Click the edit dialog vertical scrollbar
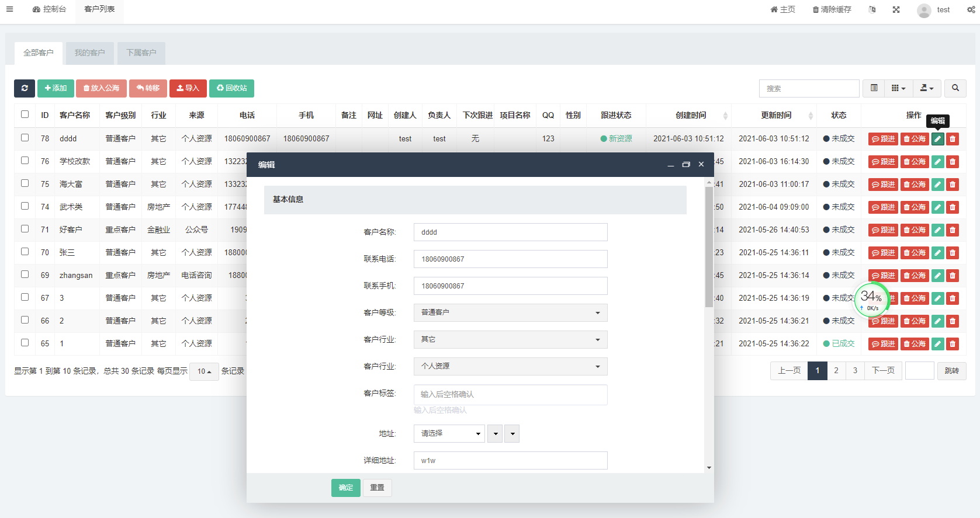 (709, 245)
